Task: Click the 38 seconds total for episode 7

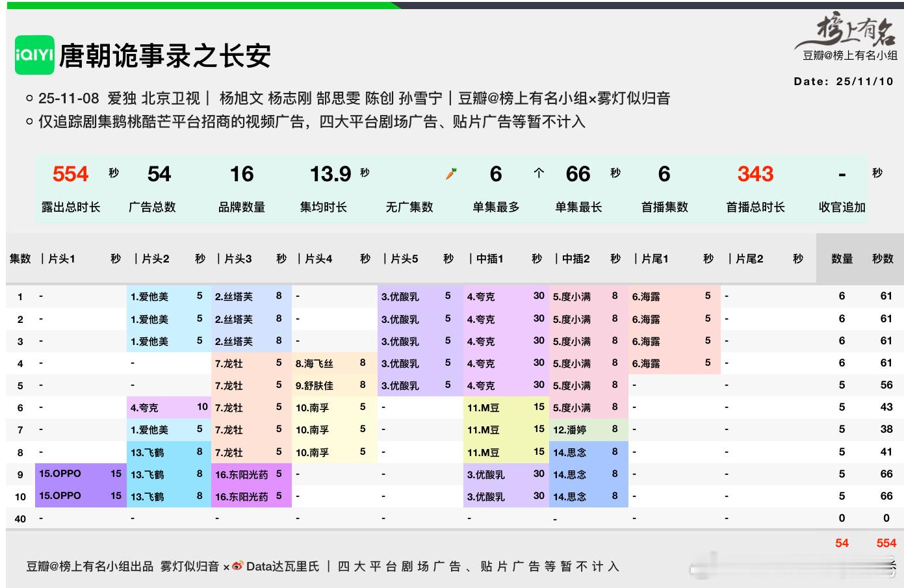Action: coord(886,429)
